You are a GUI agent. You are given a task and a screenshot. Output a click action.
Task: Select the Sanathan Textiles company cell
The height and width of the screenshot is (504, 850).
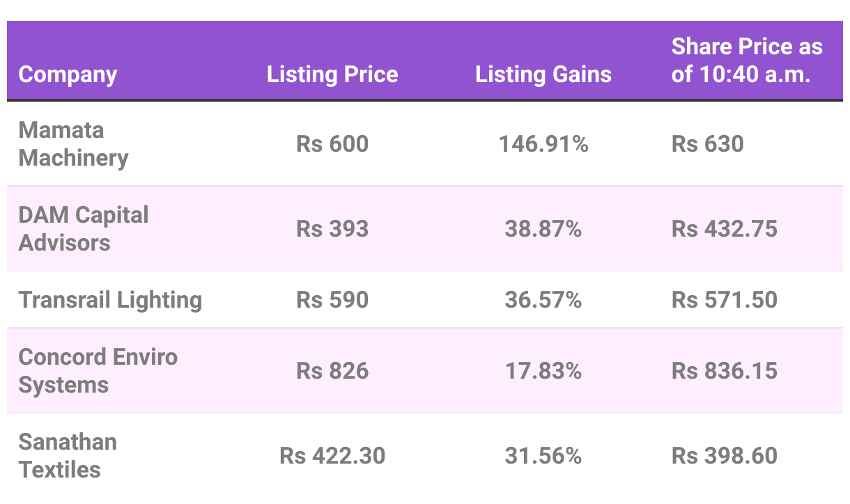tap(68, 455)
